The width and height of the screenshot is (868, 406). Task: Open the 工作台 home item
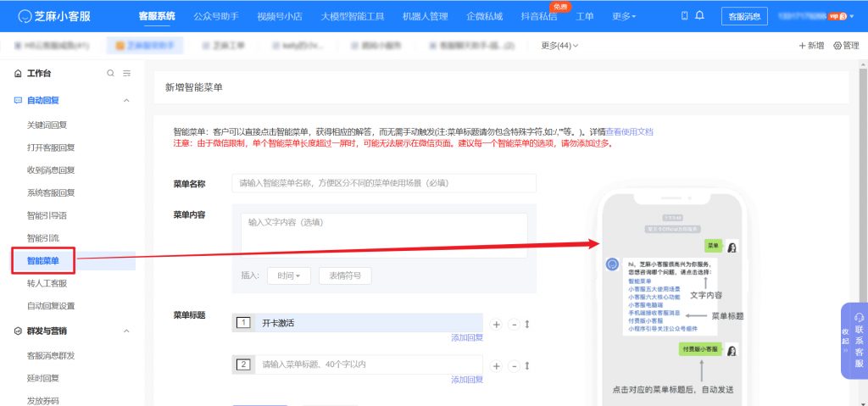pyautogui.click(x=33, y=73)
